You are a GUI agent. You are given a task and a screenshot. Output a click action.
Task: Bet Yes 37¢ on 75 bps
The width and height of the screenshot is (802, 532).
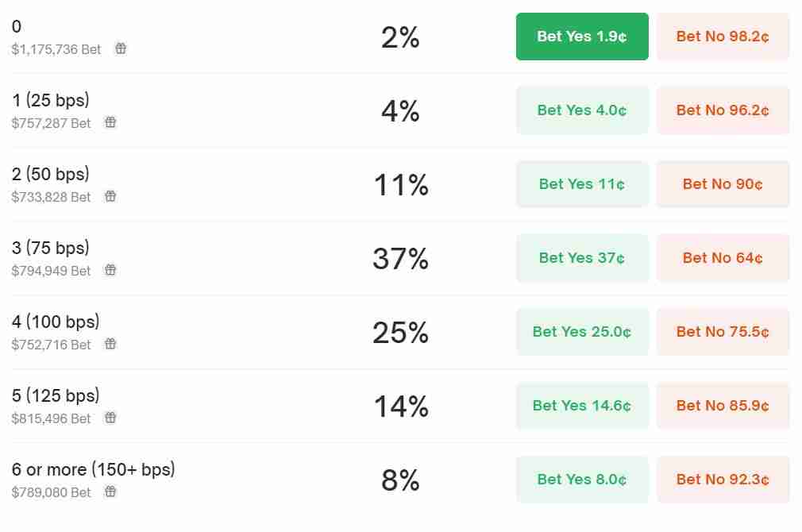pos(582,258)
